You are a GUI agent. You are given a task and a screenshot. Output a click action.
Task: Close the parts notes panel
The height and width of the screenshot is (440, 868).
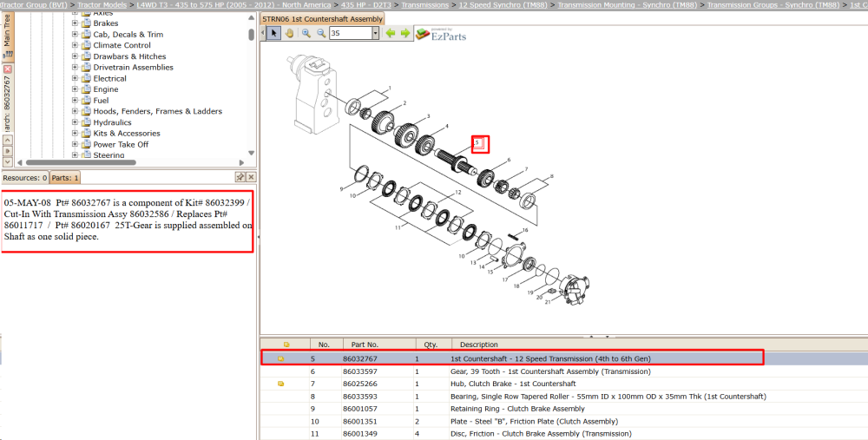click(x=251, y=177)
